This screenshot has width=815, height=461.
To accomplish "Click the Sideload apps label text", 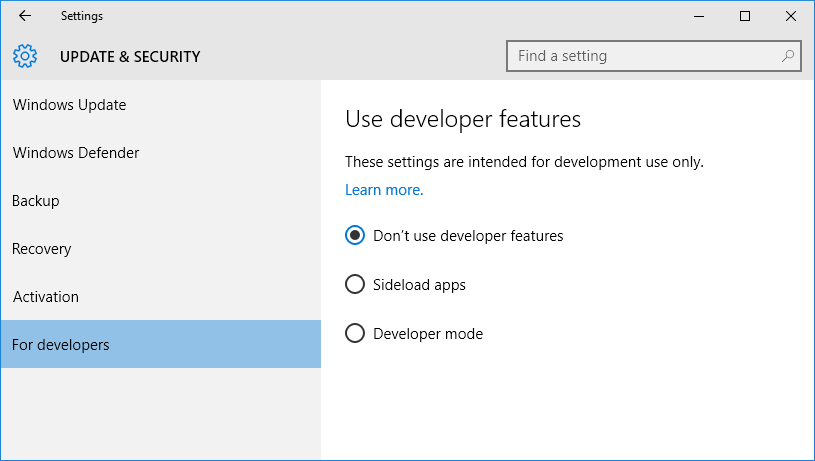I will [x=419, y=285].
